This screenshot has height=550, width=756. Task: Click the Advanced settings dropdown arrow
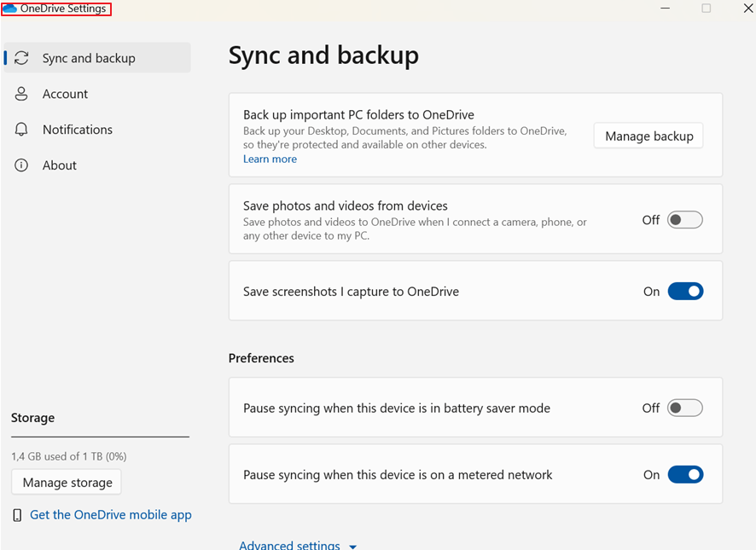click(353, 546)
